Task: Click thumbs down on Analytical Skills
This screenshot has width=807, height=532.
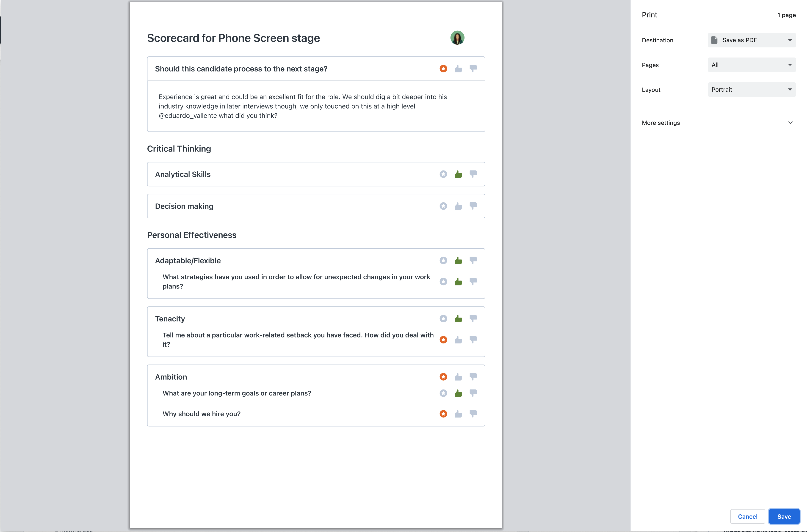Action: [x=473, y=174]
